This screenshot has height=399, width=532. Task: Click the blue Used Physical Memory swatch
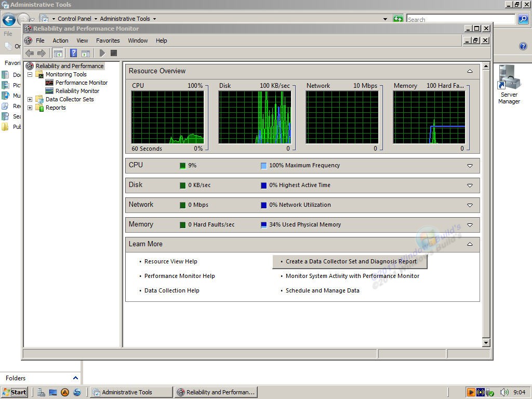[x=263, y=224]
